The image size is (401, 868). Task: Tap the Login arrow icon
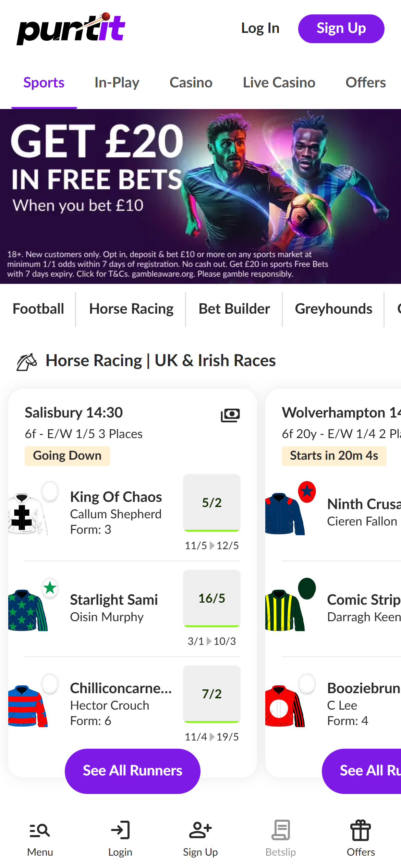[x=120, y=830]
